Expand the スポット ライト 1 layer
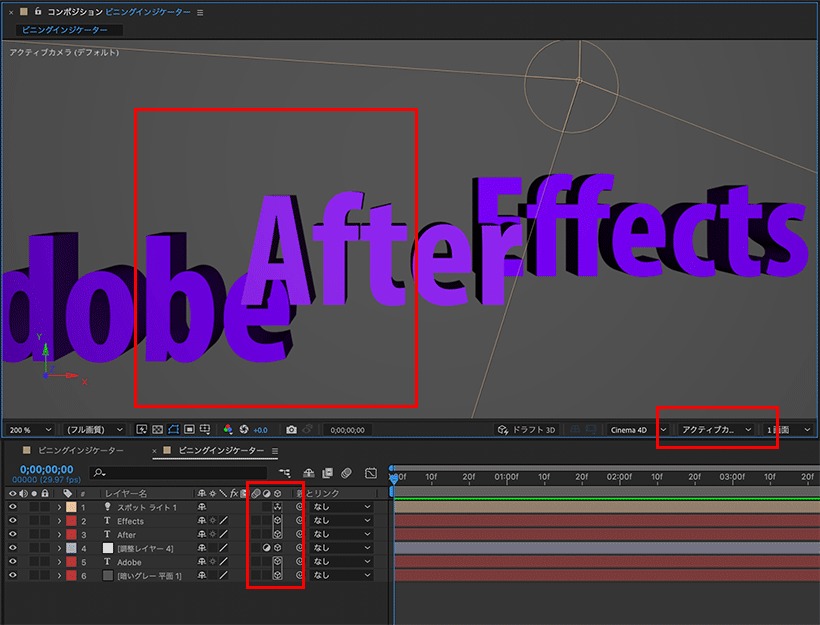The image size is (820, 625). tap(59, 506)
